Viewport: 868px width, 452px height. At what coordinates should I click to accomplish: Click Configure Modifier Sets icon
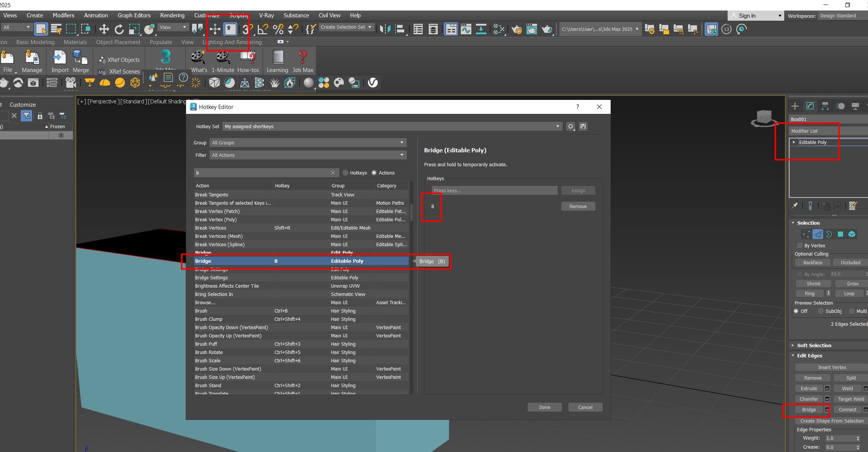853,206
